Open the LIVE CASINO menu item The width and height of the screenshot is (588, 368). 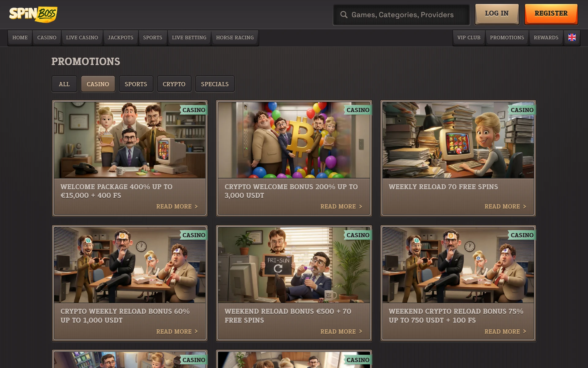click(x=82, y=37)
